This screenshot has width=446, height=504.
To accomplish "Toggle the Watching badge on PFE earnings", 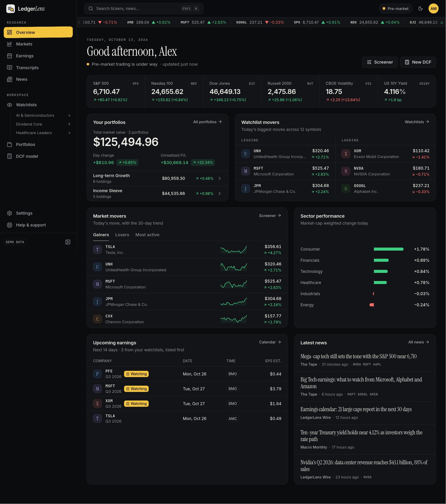I will tap(136, 374).
